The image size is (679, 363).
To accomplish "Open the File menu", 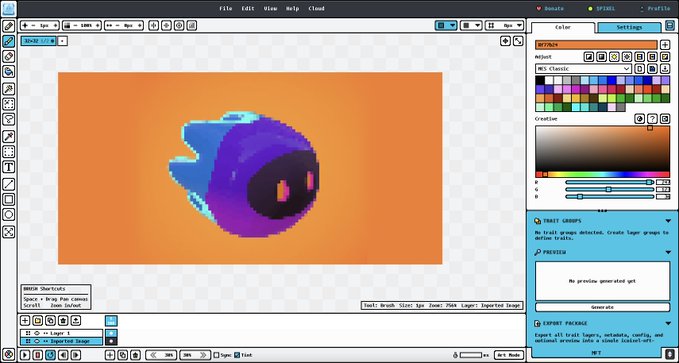I will 226,8.
